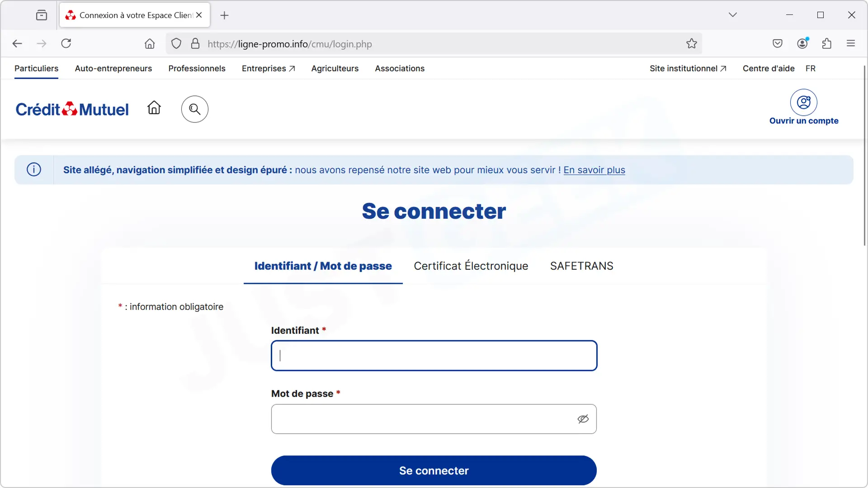
Task: Click the Ouvrir un compte user icon
Action: click(803, 102)
